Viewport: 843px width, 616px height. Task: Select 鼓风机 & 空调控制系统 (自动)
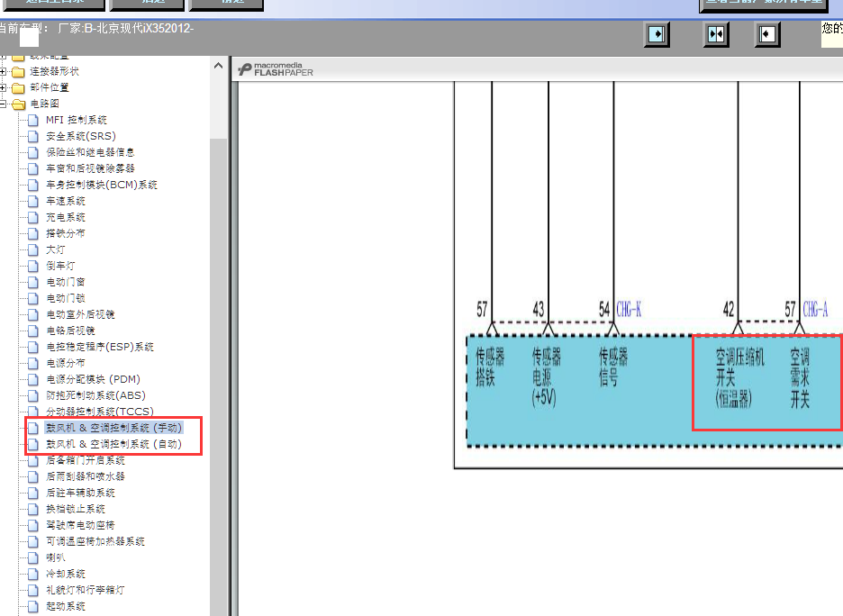tap(114, 443)
